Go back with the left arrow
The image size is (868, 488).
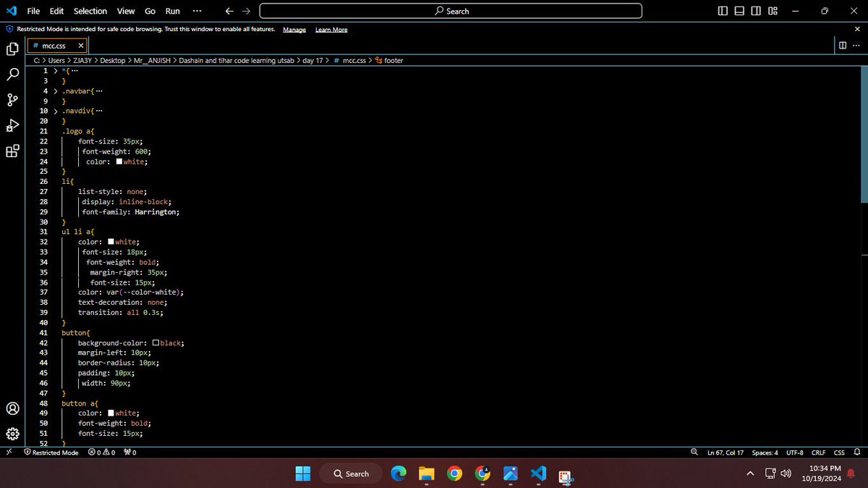point(229,11)
